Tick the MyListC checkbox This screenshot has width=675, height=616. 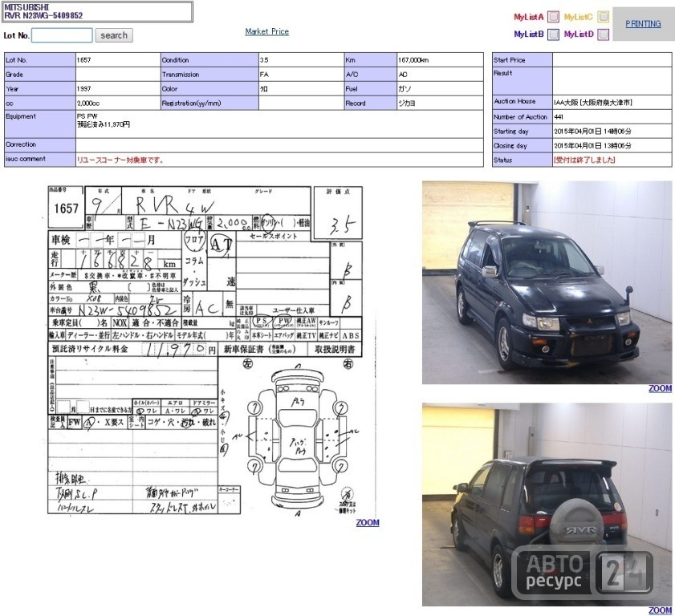[x=604, y=17]
